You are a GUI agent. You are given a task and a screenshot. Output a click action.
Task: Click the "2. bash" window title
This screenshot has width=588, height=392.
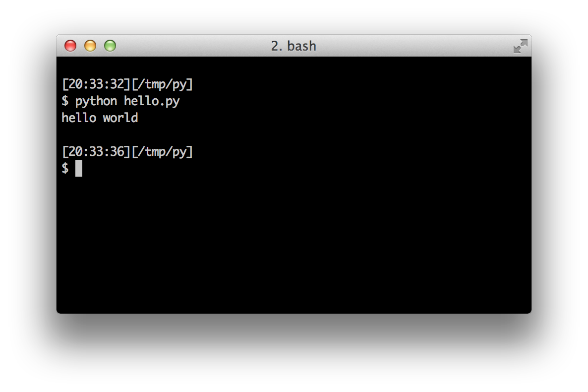click(294, 46)
